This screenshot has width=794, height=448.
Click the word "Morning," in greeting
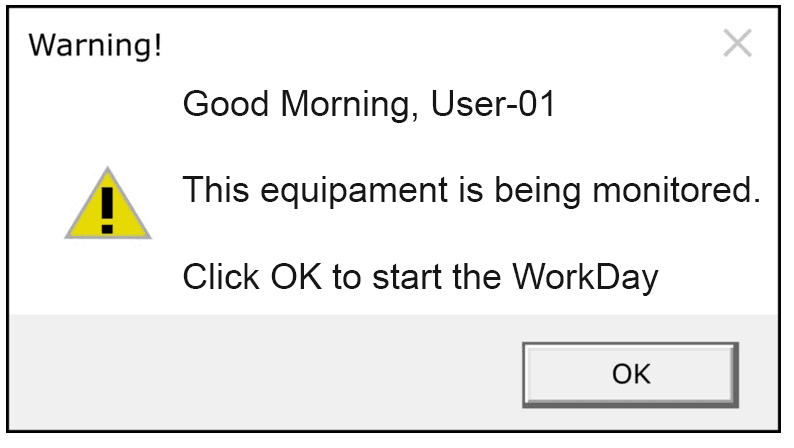click(350, 105)
